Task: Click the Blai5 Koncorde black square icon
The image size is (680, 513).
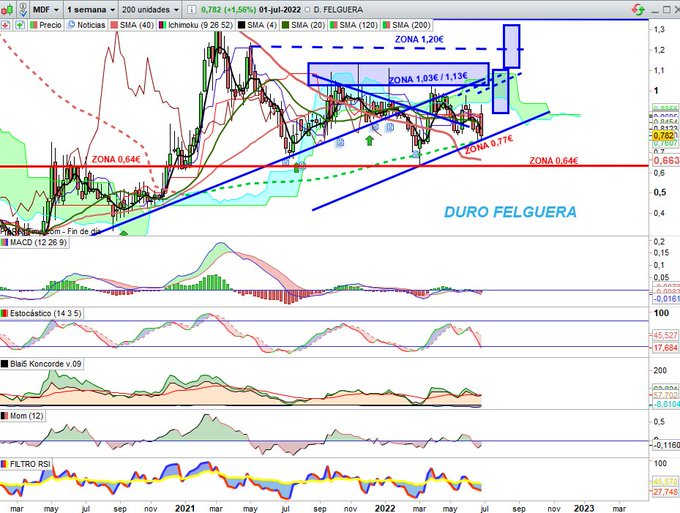Action: (x=5, y=364)
